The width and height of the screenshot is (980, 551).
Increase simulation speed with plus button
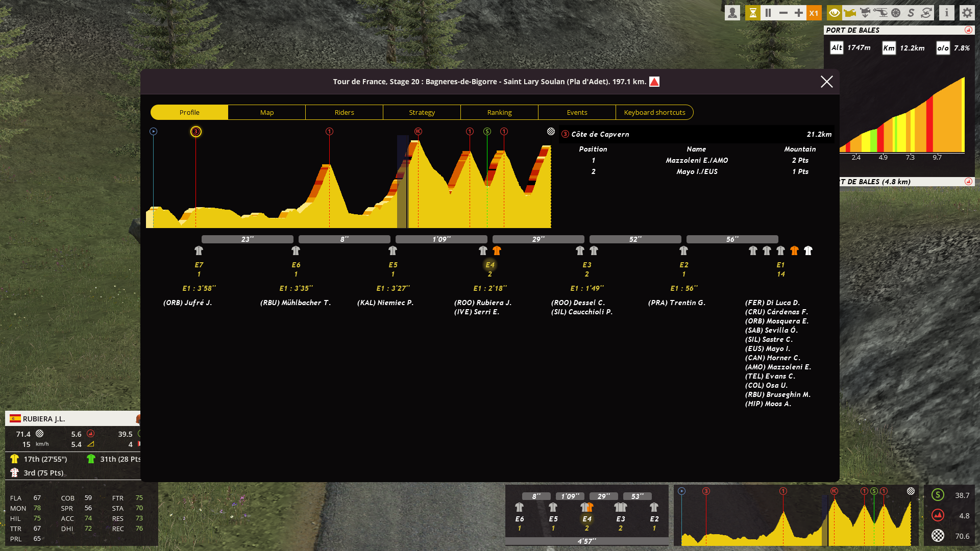click(x=799, y=13)
